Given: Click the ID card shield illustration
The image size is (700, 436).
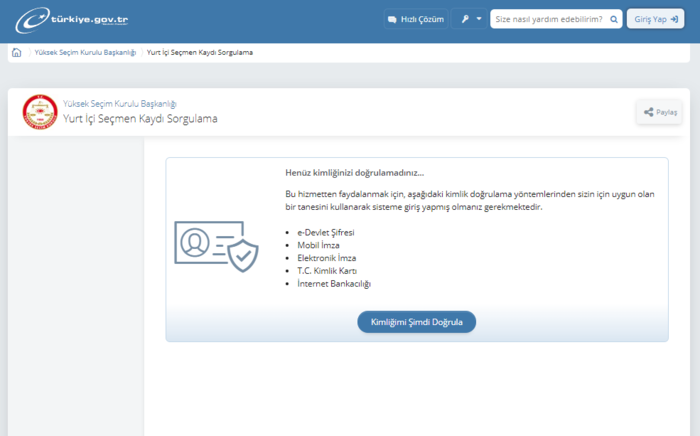Looking at the screenshot, I should click(216, 243).
